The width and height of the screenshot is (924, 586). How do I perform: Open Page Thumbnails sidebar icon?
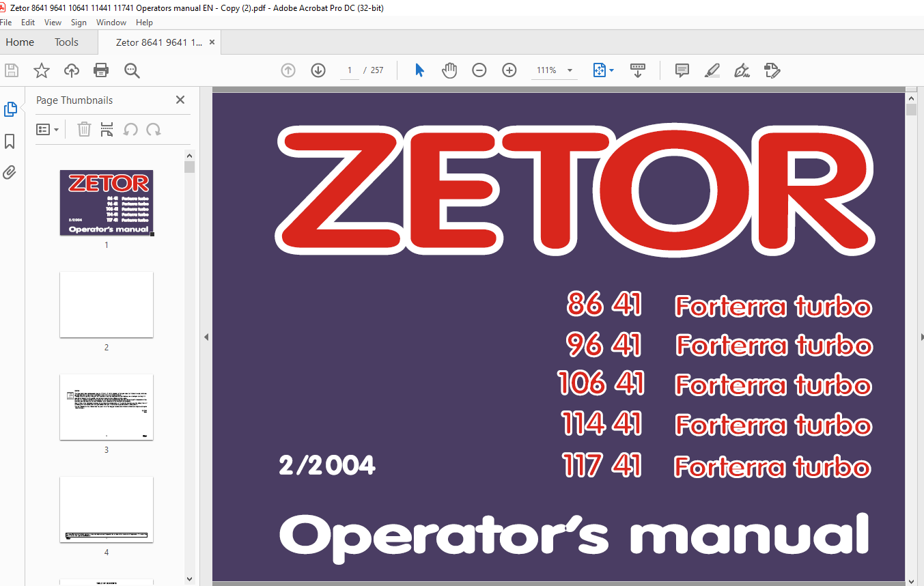point(10,109)
